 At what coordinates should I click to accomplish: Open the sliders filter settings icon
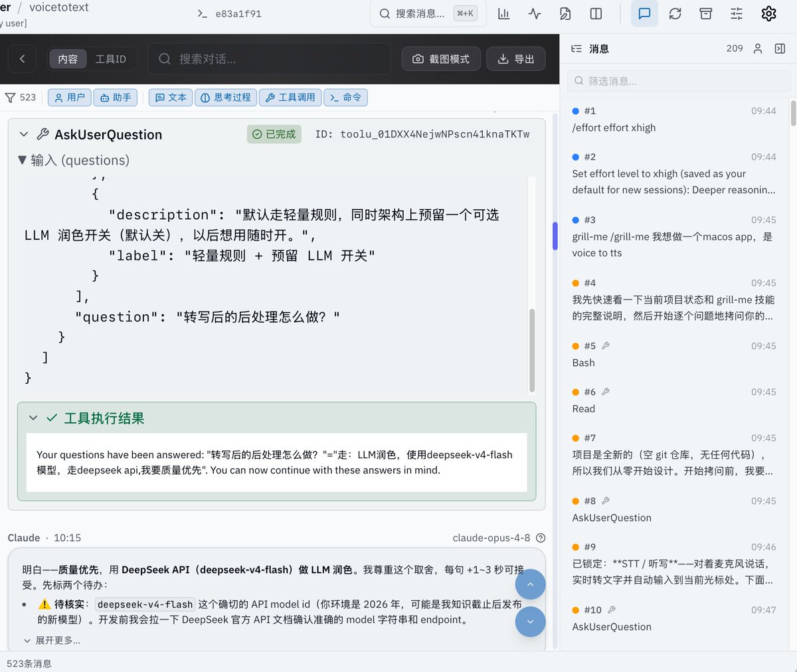(x=737, y=13)
